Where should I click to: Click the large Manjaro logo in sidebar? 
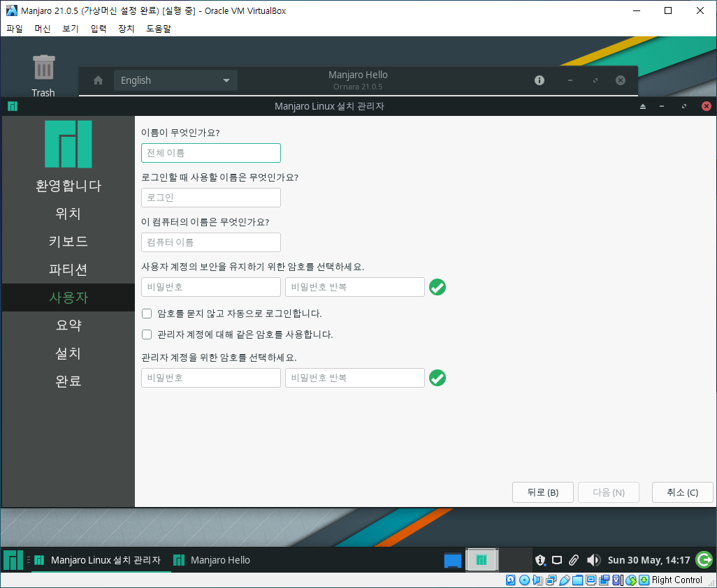point(68,144)
